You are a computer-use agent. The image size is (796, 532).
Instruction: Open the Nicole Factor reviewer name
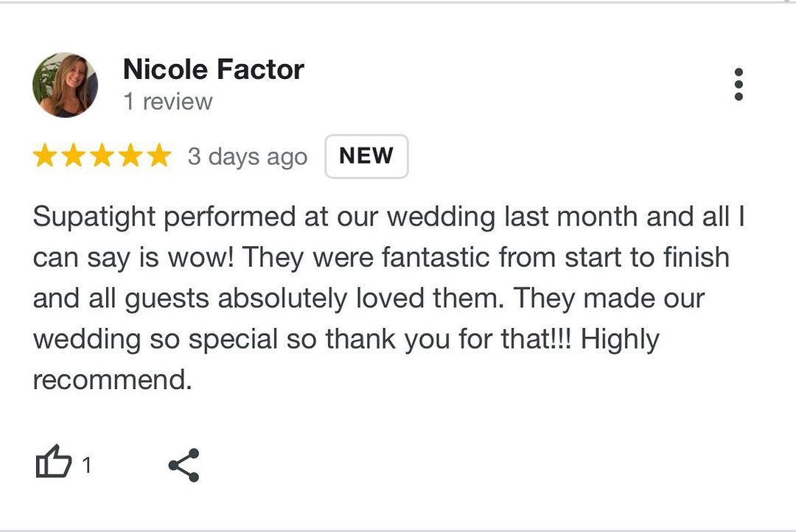pos(213,70)
